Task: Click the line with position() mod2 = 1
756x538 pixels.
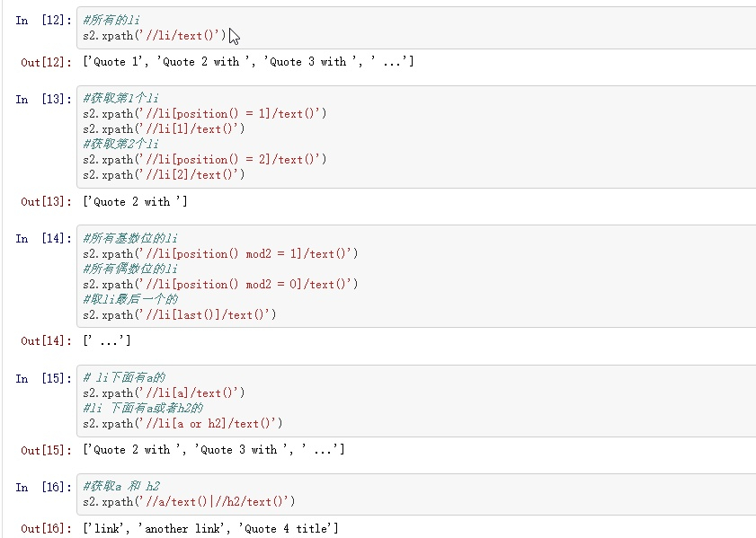Action: tap(219, 253)
